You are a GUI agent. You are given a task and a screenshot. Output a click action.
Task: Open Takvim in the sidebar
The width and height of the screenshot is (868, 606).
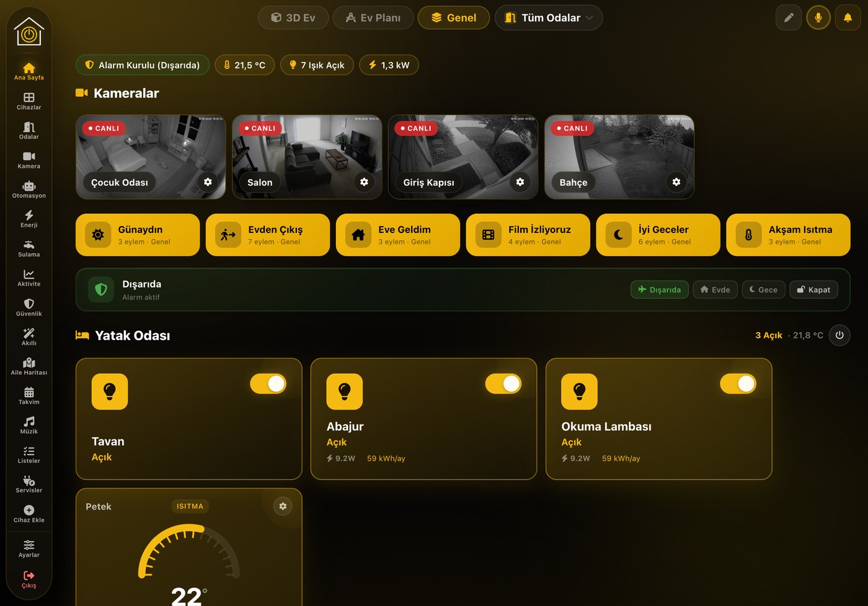pos(29,396)
